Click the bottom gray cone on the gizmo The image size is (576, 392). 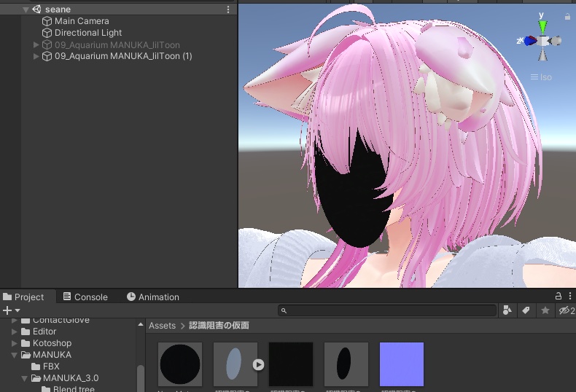pyautogui.click(x=542, y=55)
